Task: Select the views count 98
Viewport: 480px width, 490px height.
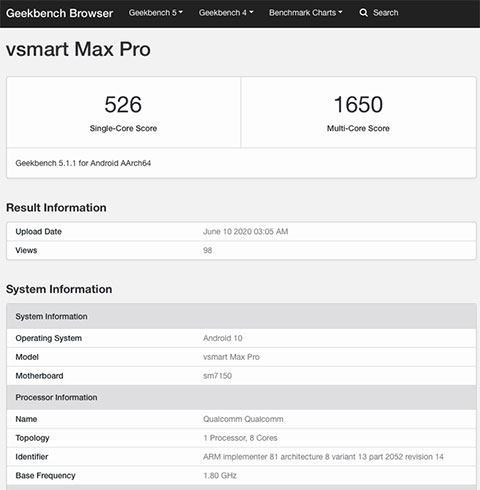Action: (x=208, y=250)
